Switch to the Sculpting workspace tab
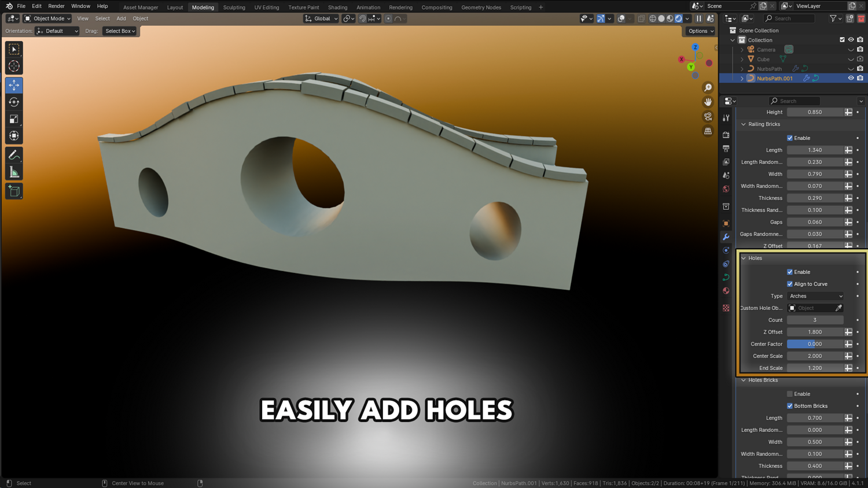 click(x=234, y=8)
